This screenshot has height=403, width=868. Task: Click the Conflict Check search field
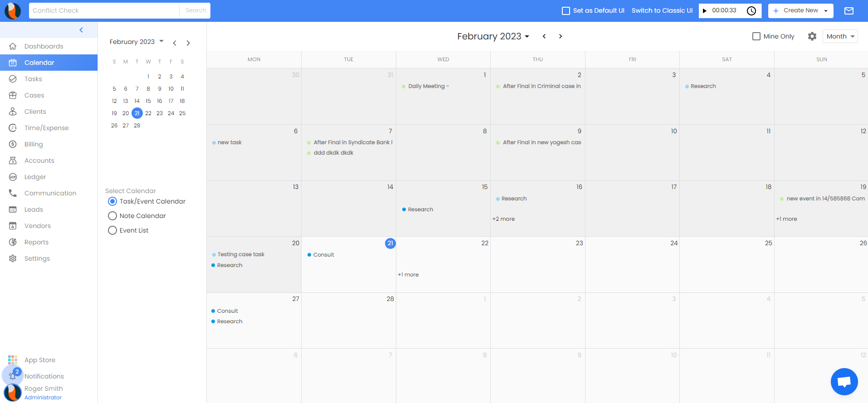pyautogui.click(x=104, y=10)
